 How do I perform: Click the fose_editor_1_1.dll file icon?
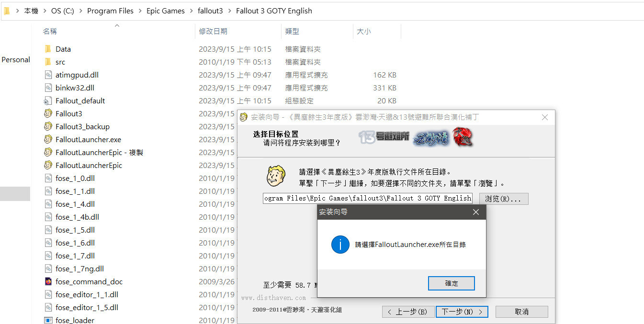pos(48,294)
